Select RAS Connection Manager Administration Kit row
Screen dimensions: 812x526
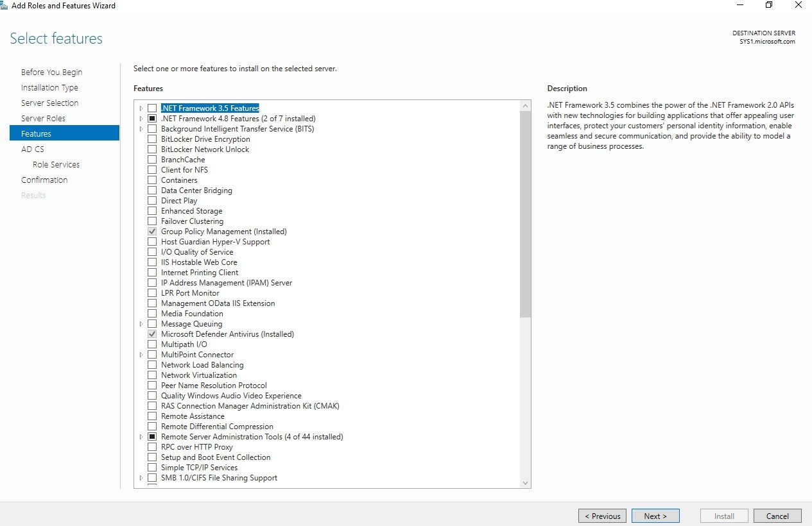[250, 406]
